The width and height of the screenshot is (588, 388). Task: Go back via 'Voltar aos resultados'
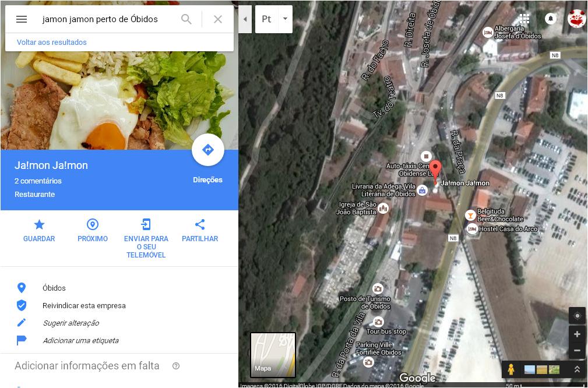tap(52, 43)
